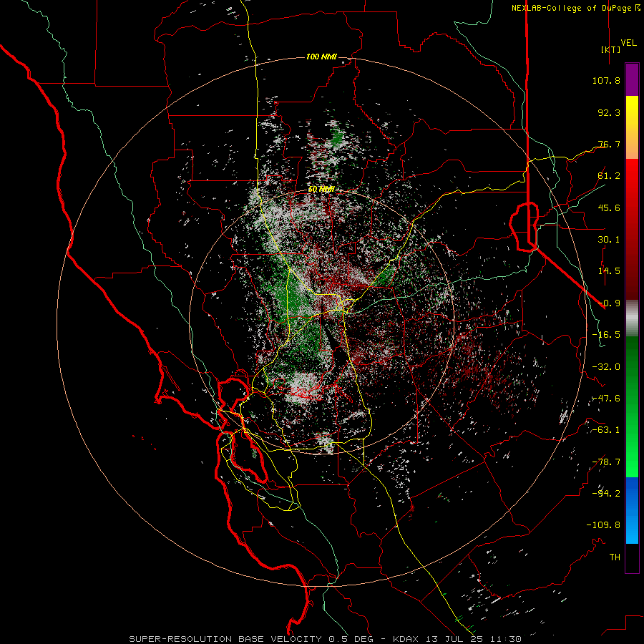Pick the yellow swatch in velocity color bar
Viewport: 644px width, 644px height.
click(x=632, y=113)
